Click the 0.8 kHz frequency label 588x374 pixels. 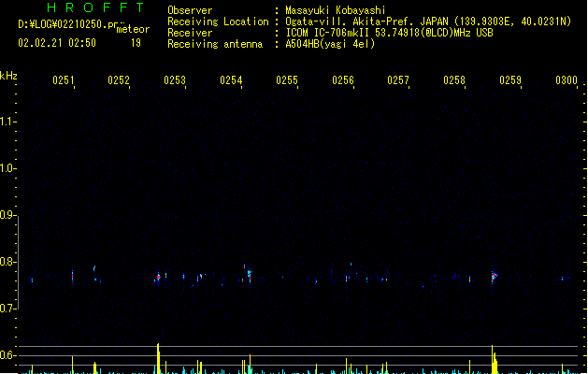coord(7,262)
